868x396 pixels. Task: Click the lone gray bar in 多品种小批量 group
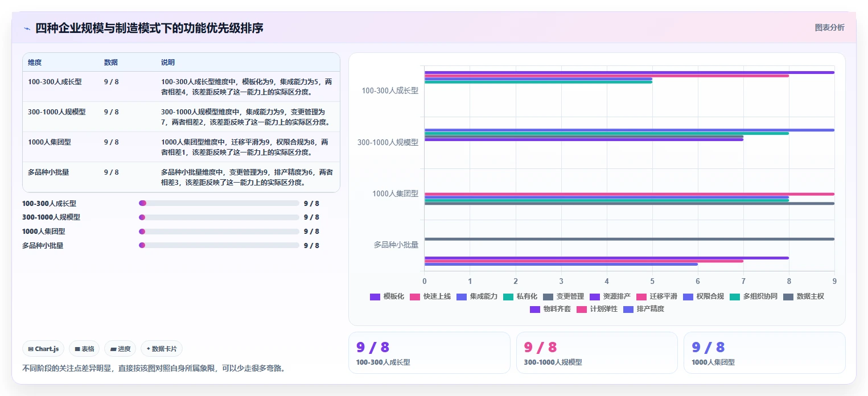(x=629, y=239)
